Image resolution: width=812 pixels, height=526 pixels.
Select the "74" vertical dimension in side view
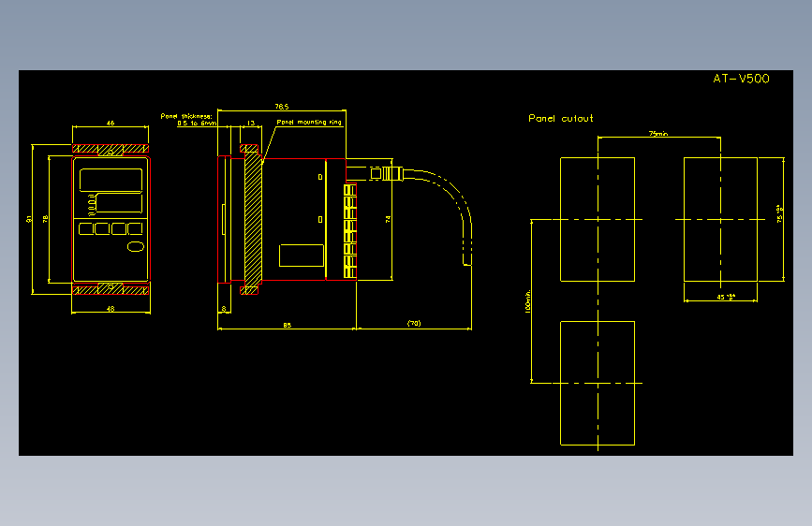coord(388,220)
